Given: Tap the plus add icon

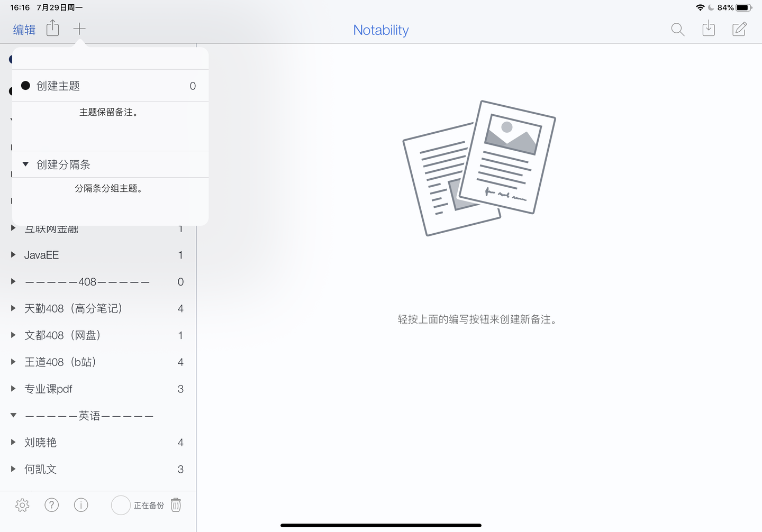Looking at the screenshot, I should pyautogui.click(x=79, y=29).
